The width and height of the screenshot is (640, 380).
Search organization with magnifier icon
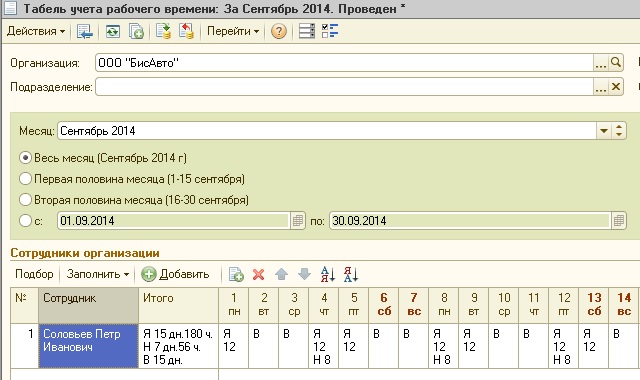(616, 63)
